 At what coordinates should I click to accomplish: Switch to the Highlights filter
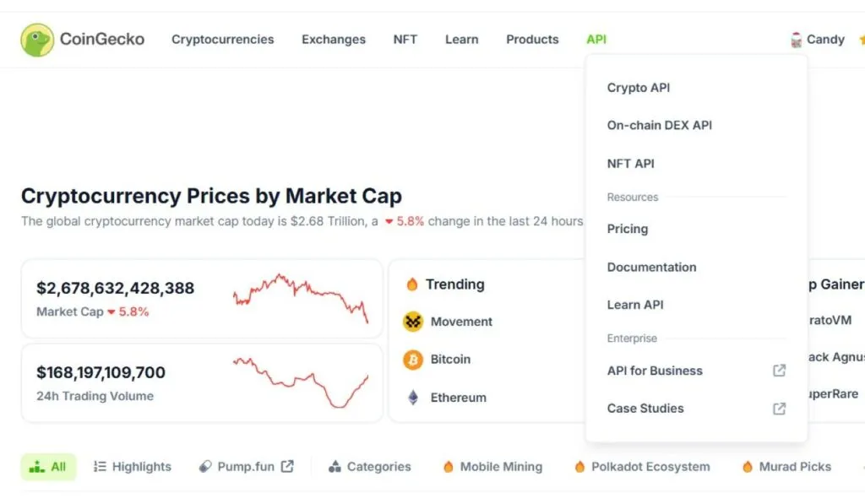click(x=133, y=467)
